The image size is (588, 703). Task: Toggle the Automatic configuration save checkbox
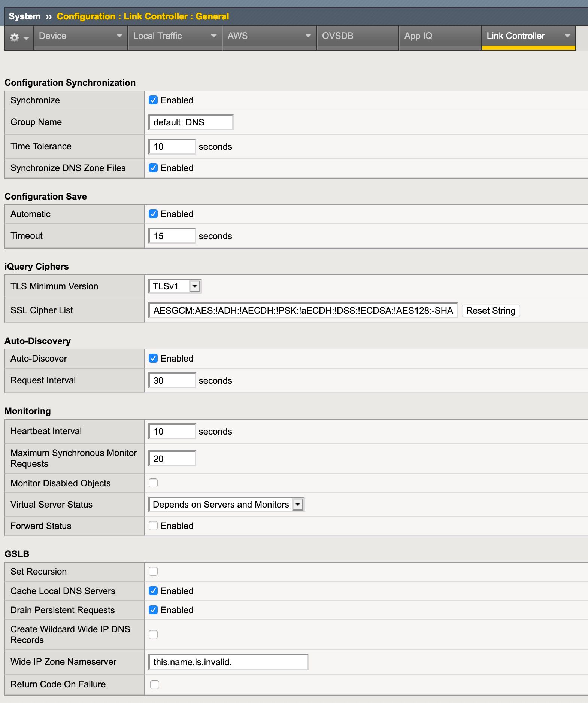[153, 214]
